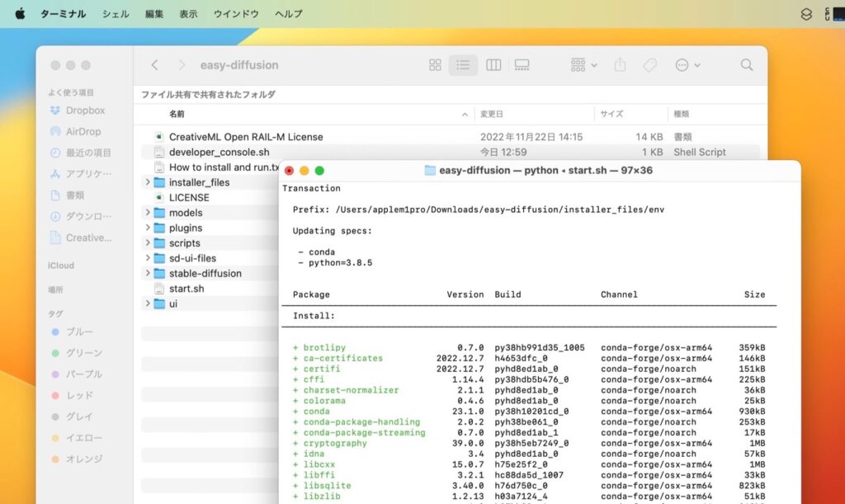
Task: Keep list view selected in the view switcher
Action: (464, 64)
